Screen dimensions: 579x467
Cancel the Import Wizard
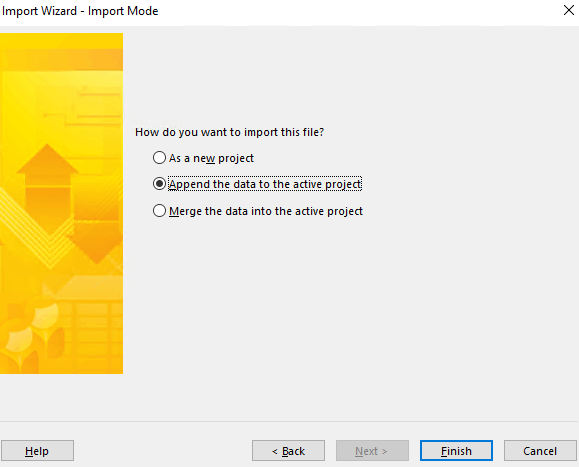click(540, 450)
